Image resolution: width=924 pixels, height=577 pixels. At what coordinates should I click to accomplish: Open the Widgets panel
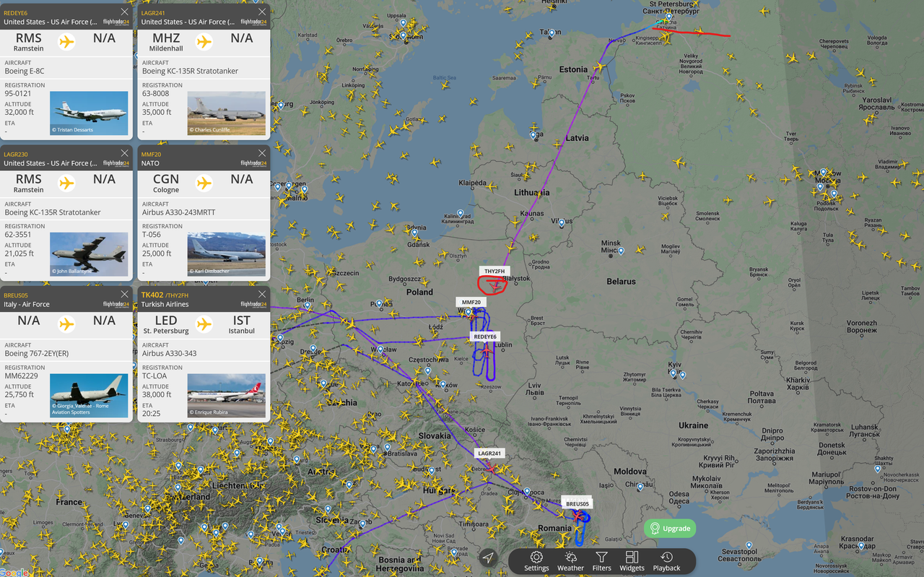pyautogui.click(x=632, y=561)
